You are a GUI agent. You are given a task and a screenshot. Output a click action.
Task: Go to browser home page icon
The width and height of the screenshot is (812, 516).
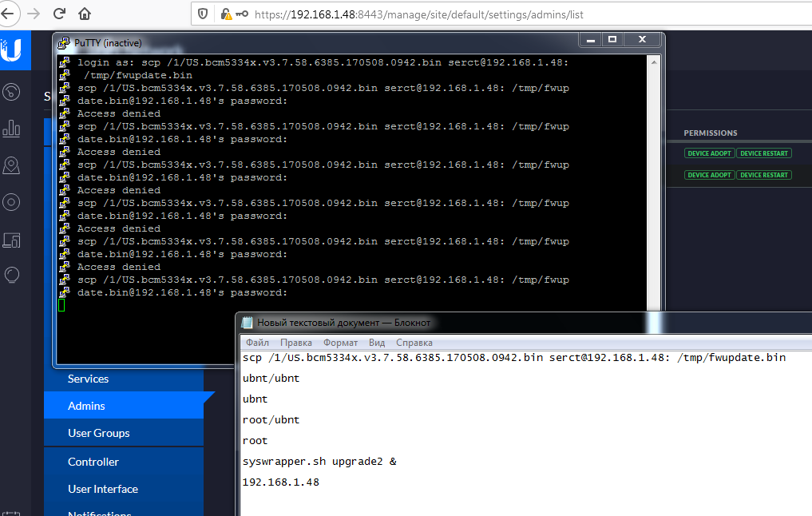85,14
